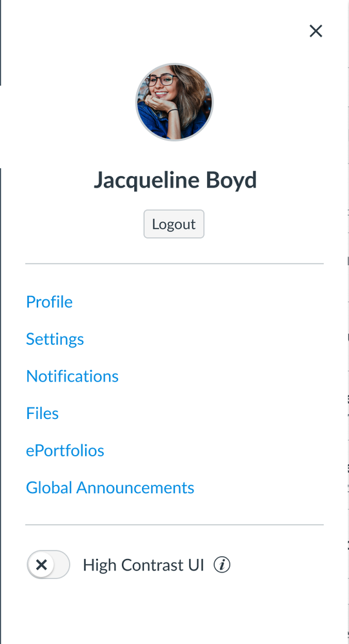This screenshot has width=349, height=644.
Task: Select the circular user avatar photo
Action: 174,102
